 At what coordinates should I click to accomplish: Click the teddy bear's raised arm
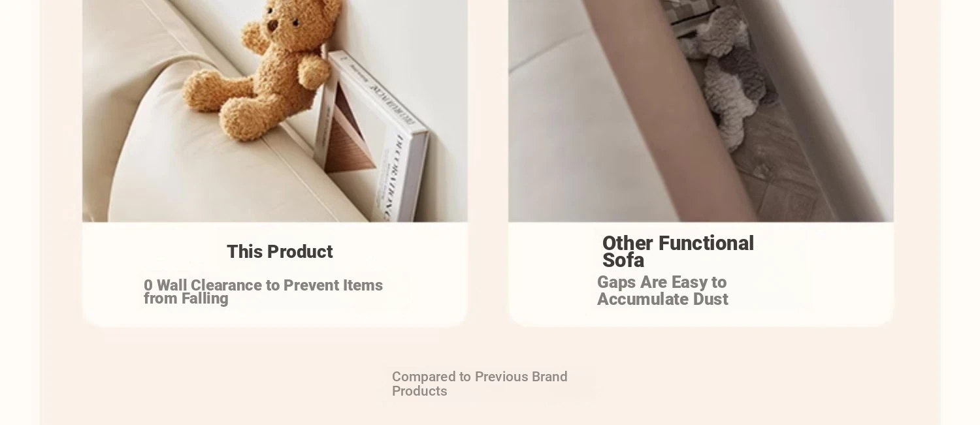click(310, 63)
